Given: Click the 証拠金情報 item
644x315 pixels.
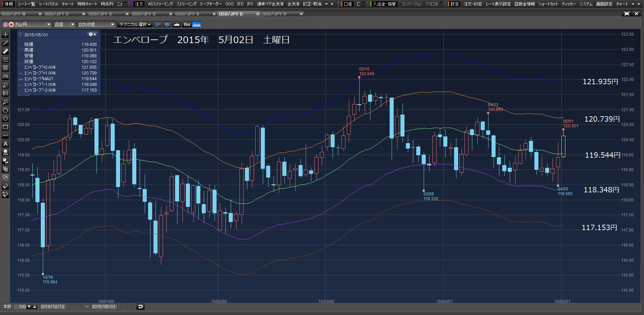Looking at the screenshot, I should (525, 4).
